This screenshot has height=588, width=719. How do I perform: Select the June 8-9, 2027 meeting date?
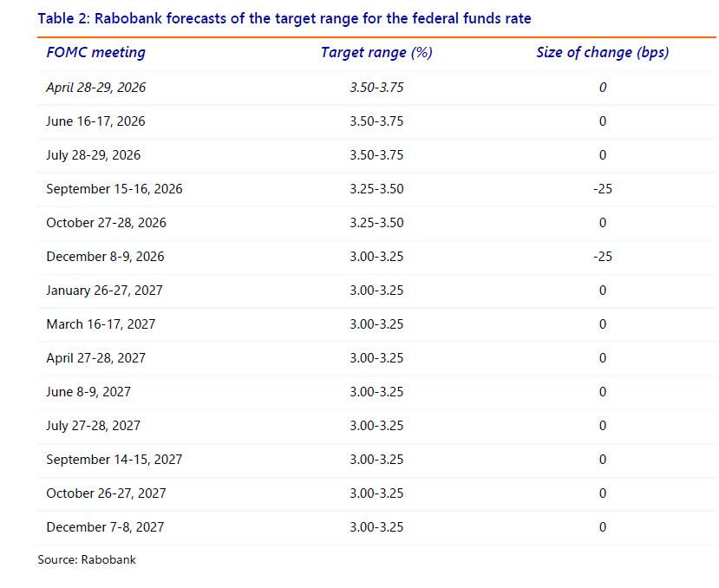pyautogui.click(x=88, y=392)
